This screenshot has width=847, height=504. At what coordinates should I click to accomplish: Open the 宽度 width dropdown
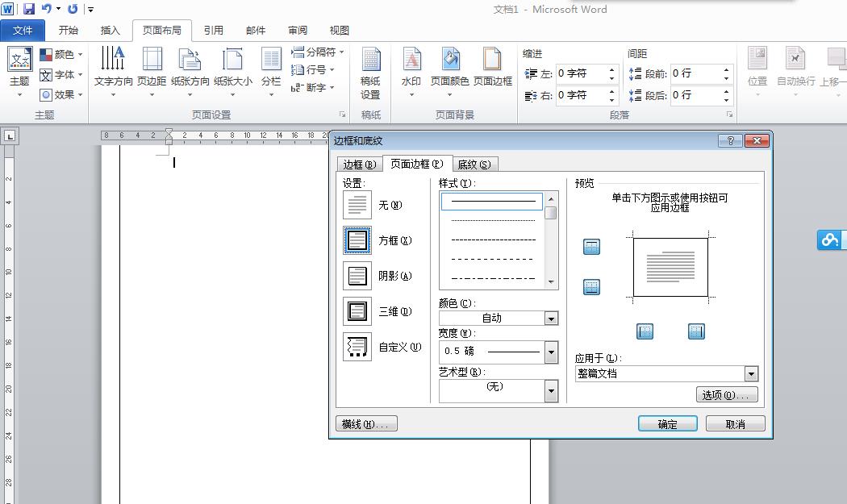tap(551, 352)
